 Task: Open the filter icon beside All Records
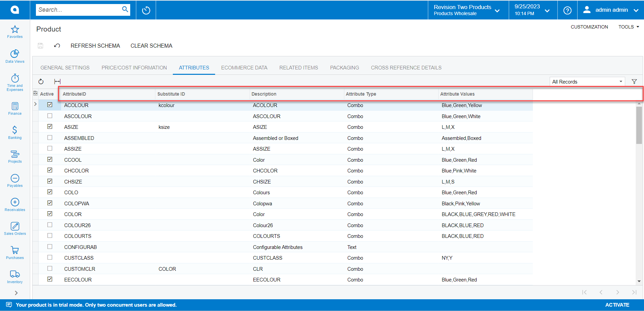pos(634,81)
